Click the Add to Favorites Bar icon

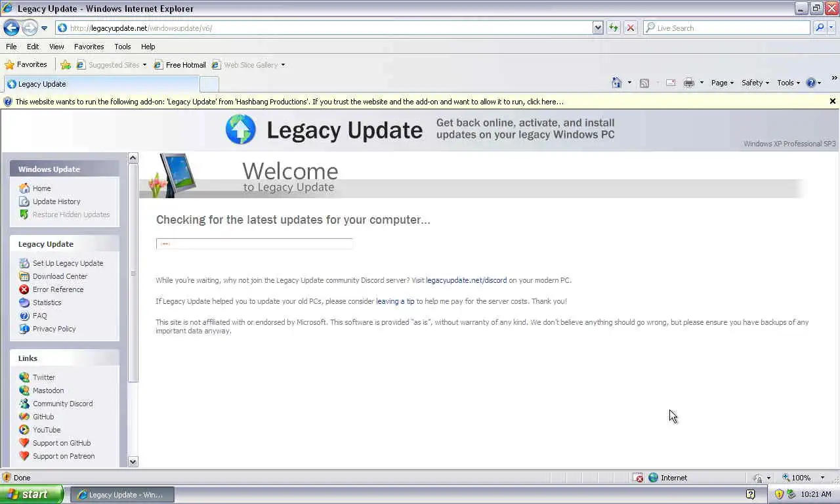tap(66, 64)
